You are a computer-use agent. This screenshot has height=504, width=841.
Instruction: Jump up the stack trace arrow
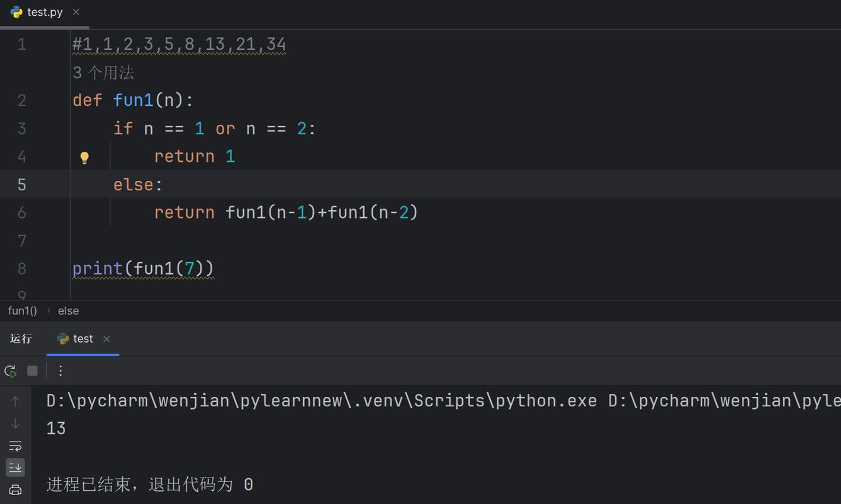click(15, 400)
